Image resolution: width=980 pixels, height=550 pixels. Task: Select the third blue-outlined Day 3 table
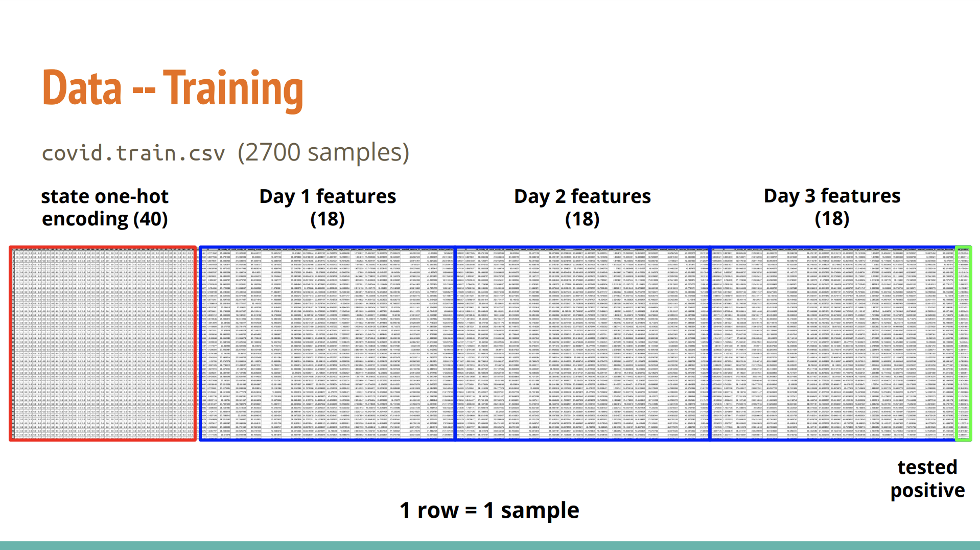click(x=833, y=343)
